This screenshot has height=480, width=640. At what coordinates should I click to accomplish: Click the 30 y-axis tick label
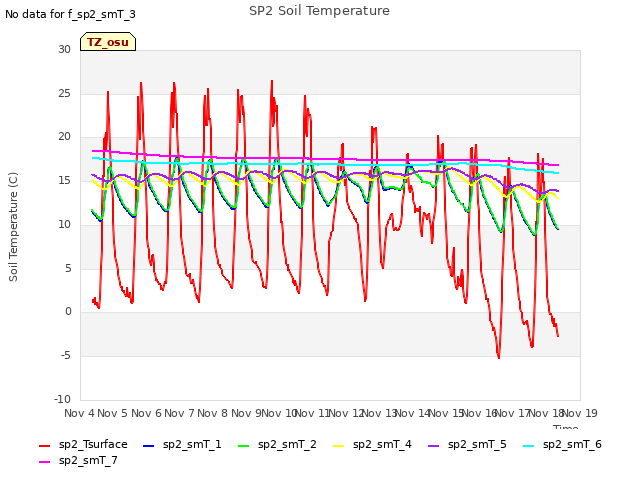[64, 49]
